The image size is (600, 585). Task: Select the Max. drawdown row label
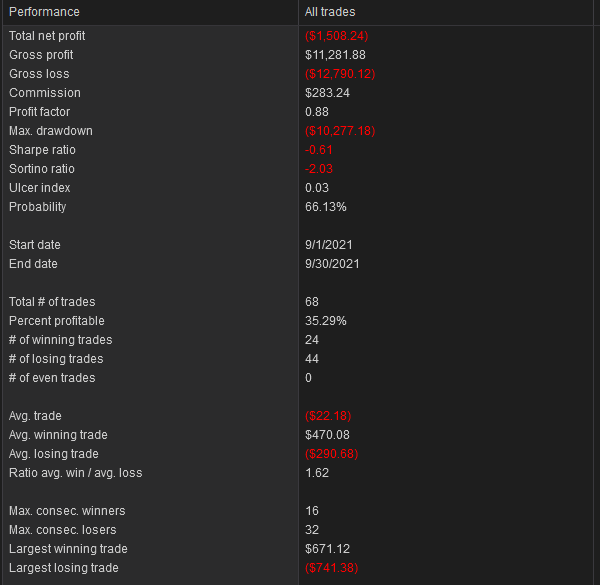pyautogui.click(x=51, y=131)
